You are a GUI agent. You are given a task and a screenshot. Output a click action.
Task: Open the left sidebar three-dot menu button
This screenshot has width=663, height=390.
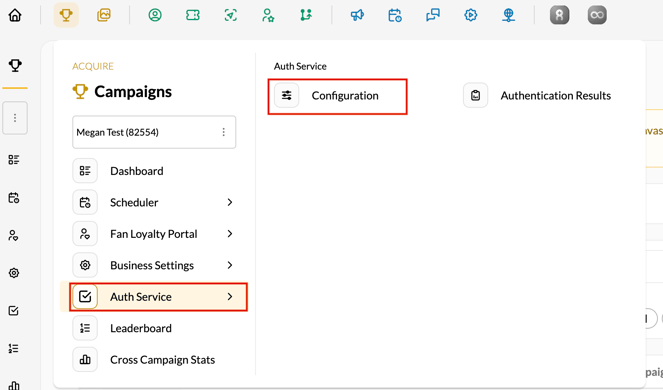tap(15, 118)
